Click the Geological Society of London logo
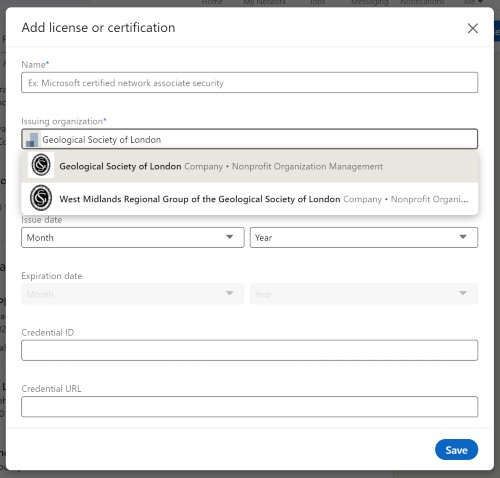Screen dimensions: 500x478 pyautogui.click(x=41, y=165)
